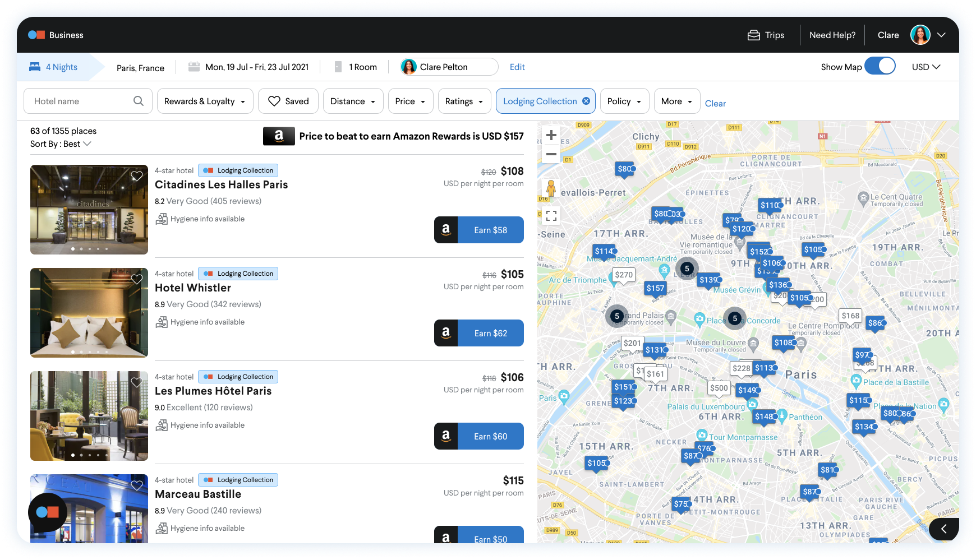Toggle the Saved hotels filter

(x=289, y=101)
